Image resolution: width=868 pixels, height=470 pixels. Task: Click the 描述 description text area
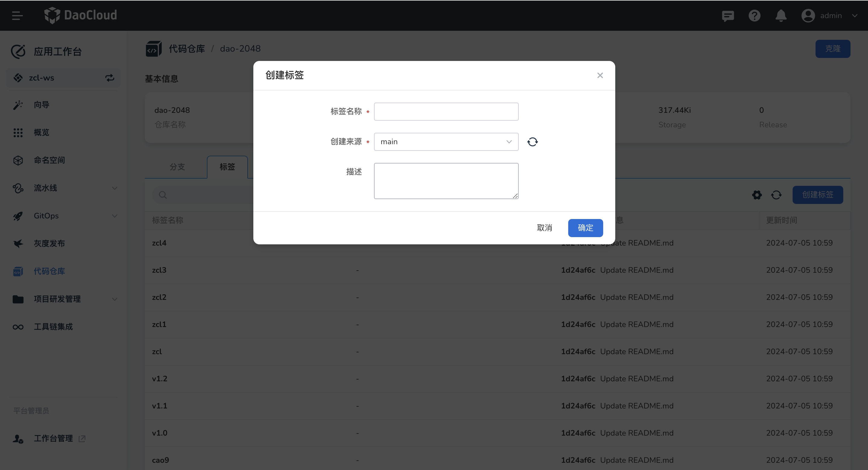pyautogui.click(x=446, y=181)
